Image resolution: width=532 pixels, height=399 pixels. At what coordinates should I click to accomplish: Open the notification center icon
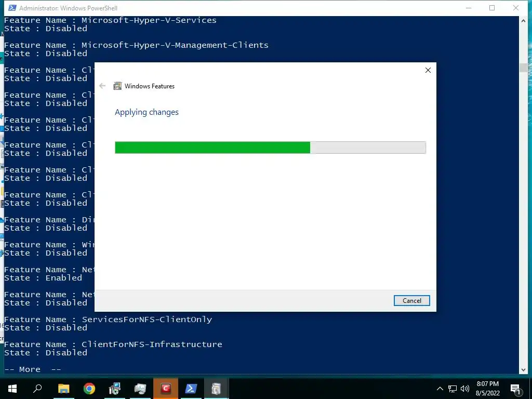pyautogui.click(x=515, y=389)
